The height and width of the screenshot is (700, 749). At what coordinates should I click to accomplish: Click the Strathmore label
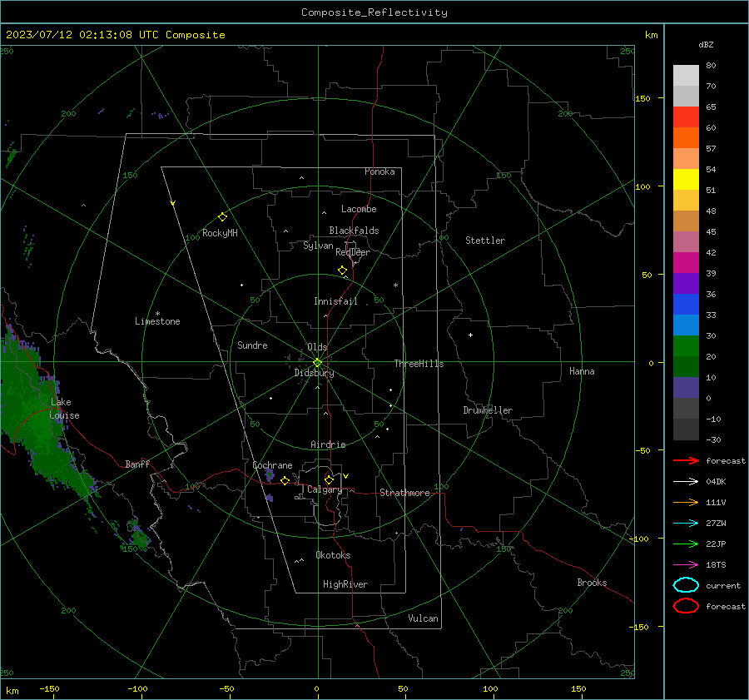tap(404, 493)
